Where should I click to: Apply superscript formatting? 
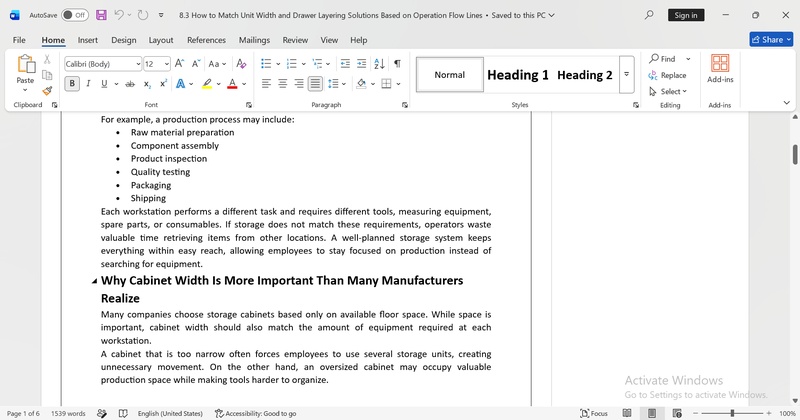coord(163,84)
